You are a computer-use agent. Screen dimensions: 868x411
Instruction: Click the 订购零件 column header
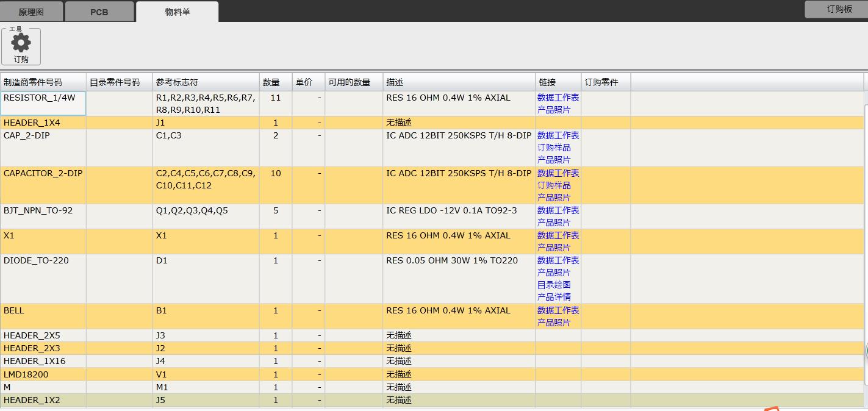click(606, 82)
